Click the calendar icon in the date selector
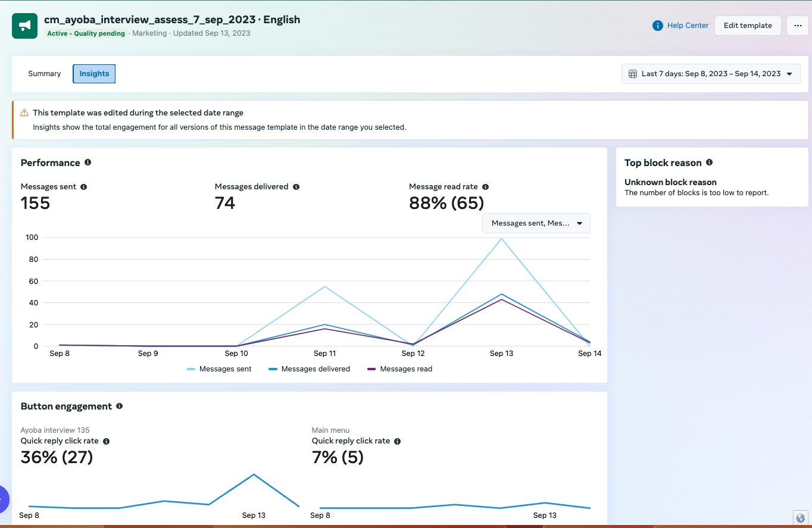Viewport: 812px width, 528px height. pyautogui.click(x=632, y=74)
